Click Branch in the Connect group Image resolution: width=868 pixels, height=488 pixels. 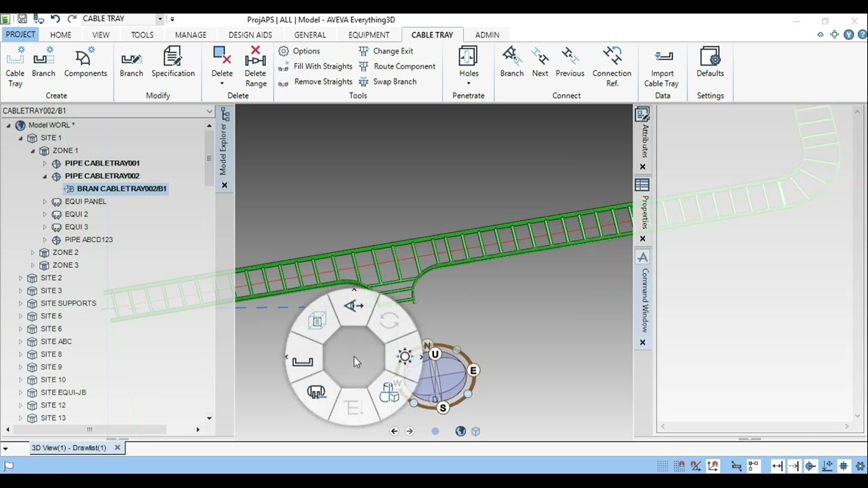pos(512,62)
